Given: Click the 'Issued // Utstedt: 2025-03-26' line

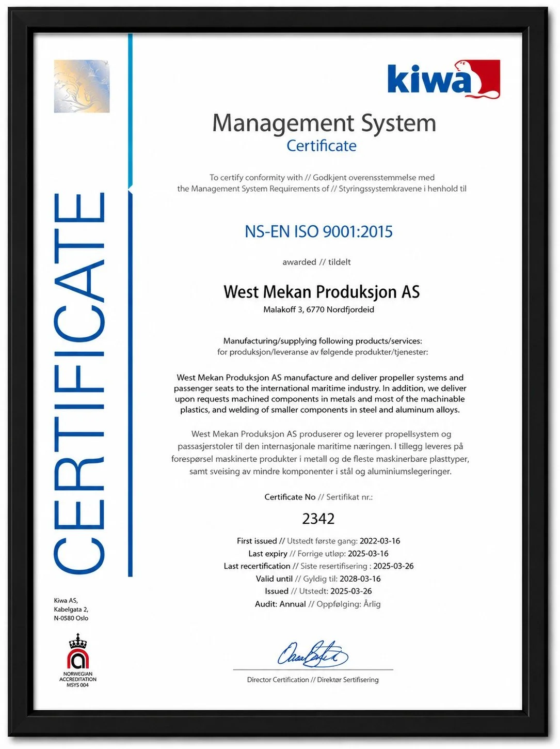Looking at the screenshot, I should 318,591.
